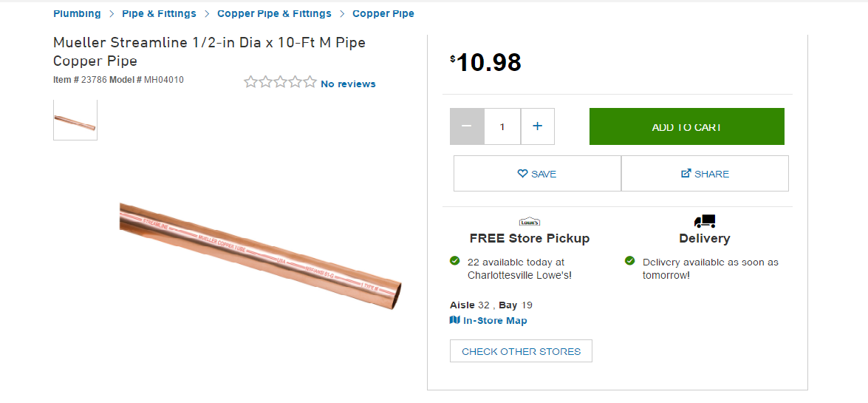Screen dimensions: 868x403
Task: Click the star rating icons
Action: (x=280, y=83)
